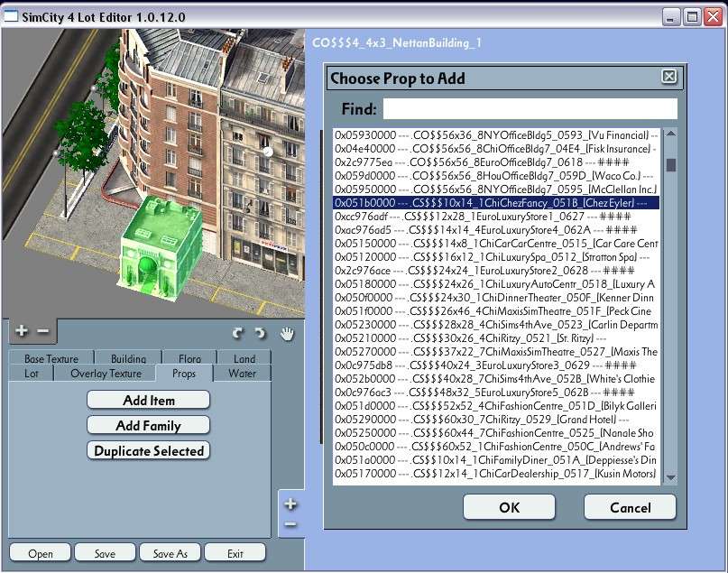Viewport: 728px width, 573px height.
Task: Open the Overlay Texture tab
Action: (x=106, y=374)
